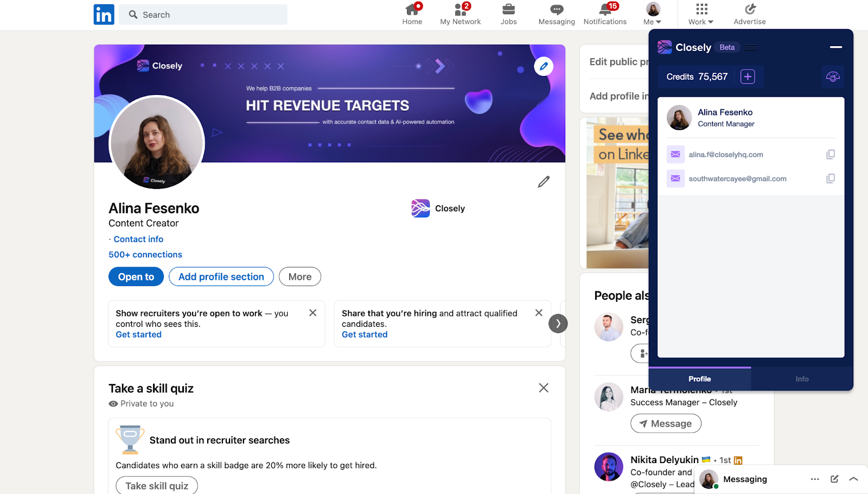Screen dimensions: 868x494
Task: Open the Closely hamburger menu
Action: point(751,48)
